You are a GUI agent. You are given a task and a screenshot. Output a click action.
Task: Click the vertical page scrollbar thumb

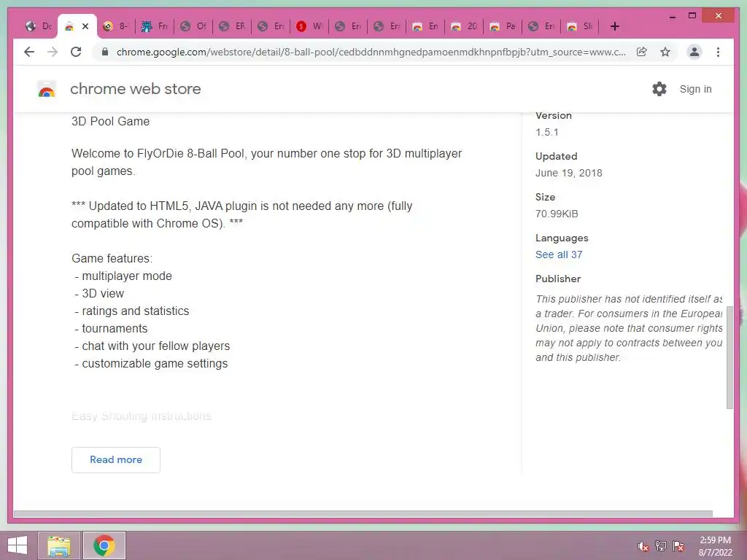tap(729, 357)
